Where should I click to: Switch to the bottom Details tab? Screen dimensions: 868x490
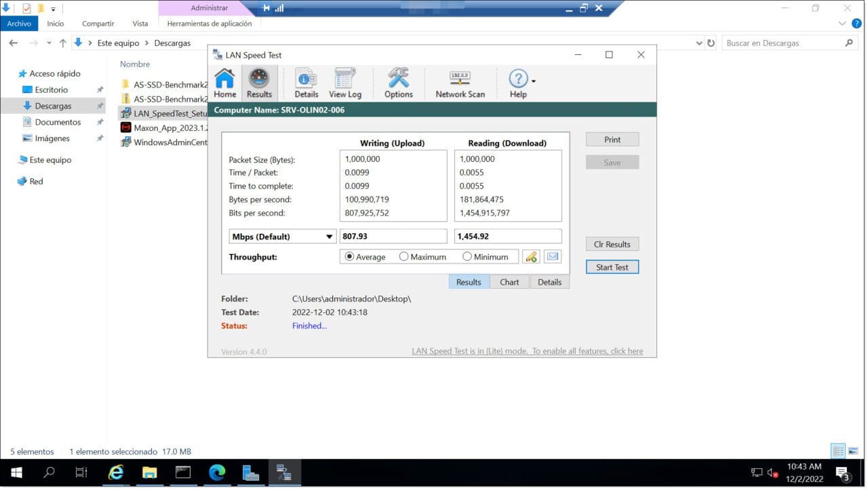pyautogui.click(x=550, y=282)
